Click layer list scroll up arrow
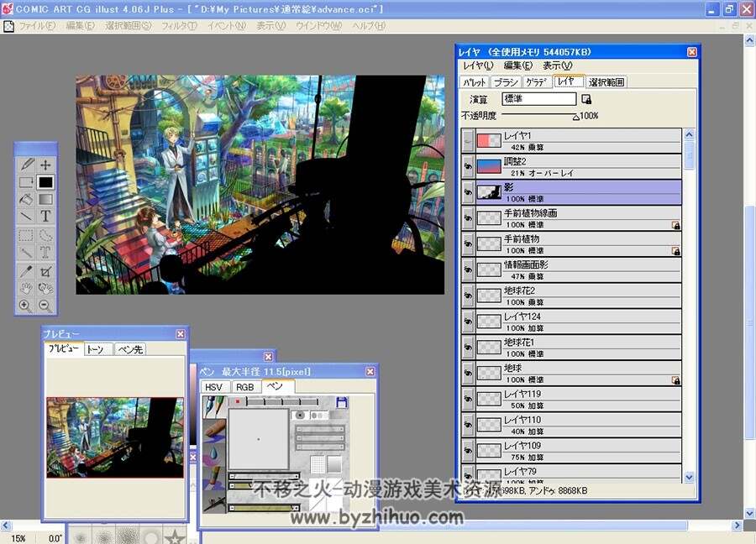 (689, 134)
